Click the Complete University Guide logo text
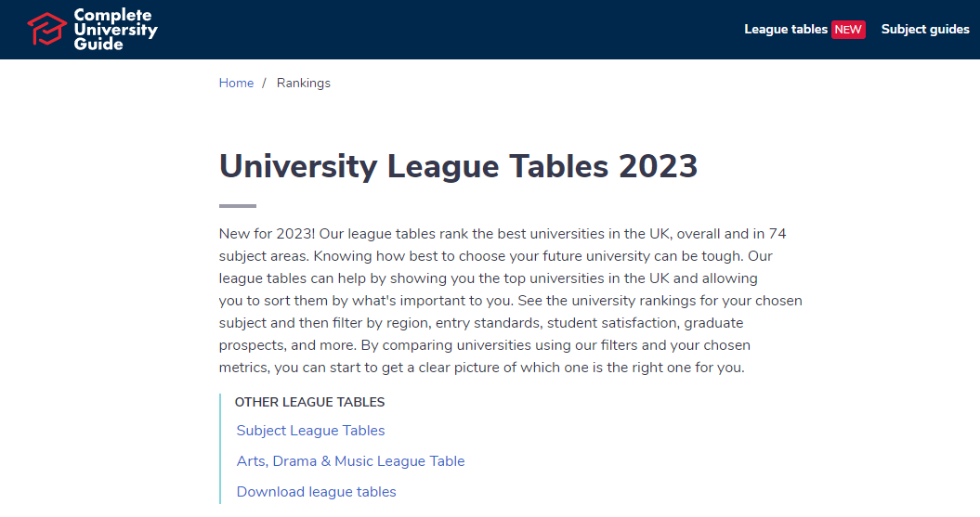This screenshot has height=517, width=980. (115, 30)
